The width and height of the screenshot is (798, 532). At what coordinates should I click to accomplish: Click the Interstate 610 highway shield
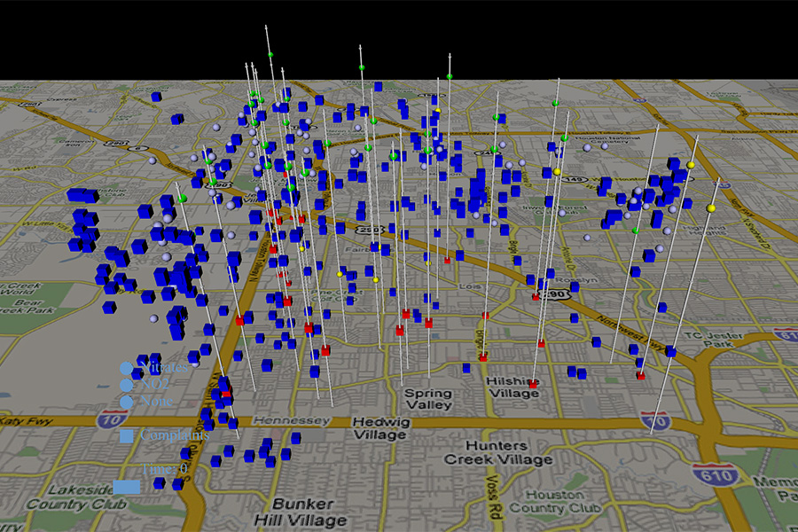coord(716,474)
